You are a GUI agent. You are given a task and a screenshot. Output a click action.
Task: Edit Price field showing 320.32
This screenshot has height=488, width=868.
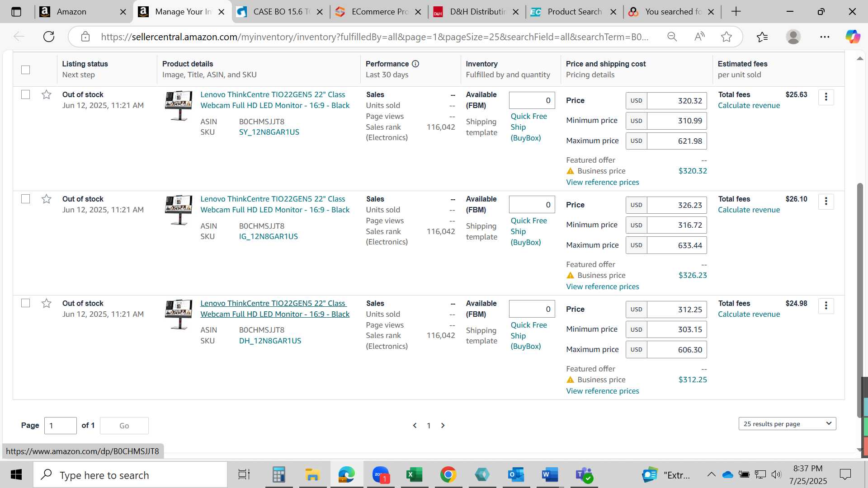coord(677,101)
